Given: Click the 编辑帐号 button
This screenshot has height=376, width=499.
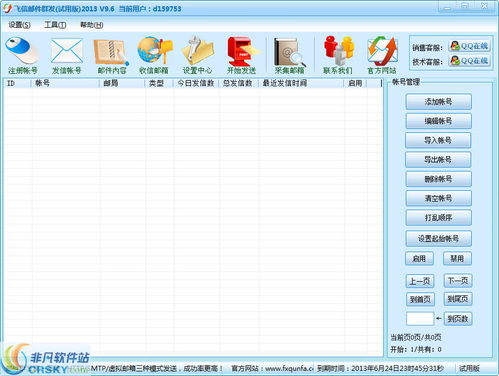Looking at the screenshot, I should point(438,121).
